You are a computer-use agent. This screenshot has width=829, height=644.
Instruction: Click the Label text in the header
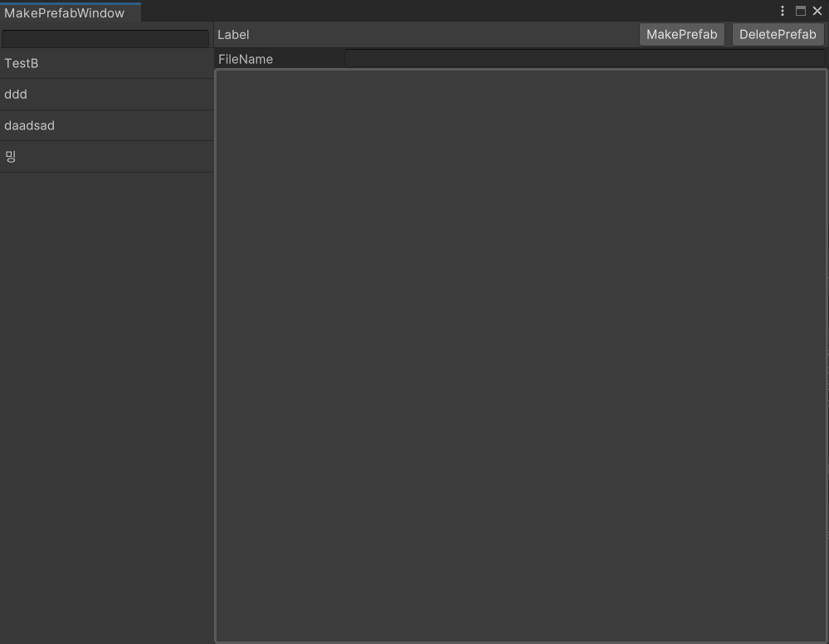(x=233, y=35)
